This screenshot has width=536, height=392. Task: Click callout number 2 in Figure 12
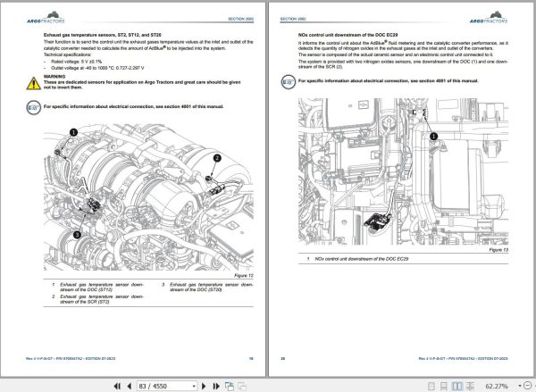(x=217, y=158)
